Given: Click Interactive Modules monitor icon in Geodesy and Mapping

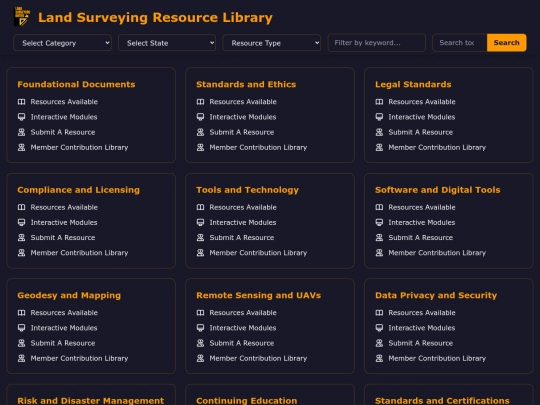Looking at the screenshot, I should [21, 328].
